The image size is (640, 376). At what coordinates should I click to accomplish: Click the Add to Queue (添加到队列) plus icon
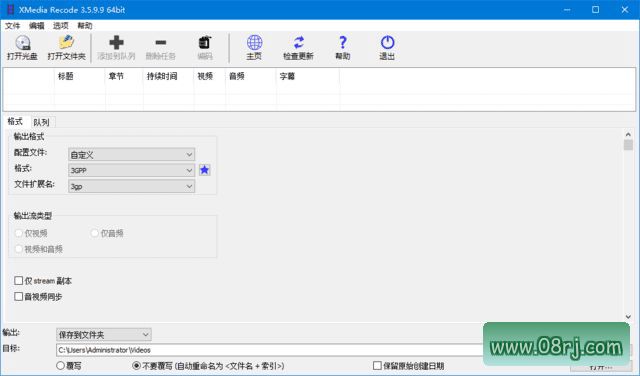[116, 42]
